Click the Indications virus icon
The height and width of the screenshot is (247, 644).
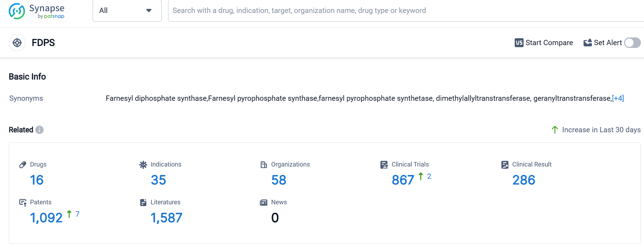(x=143, y=165)
